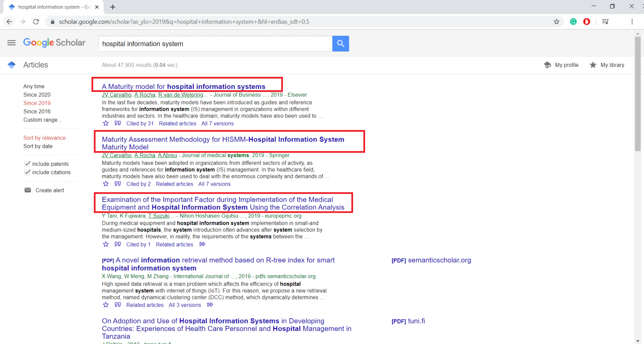
Task: Click the vertical page scrollbar
Action: (x=638, y=94)
